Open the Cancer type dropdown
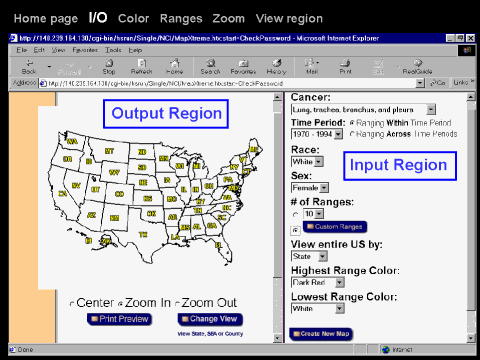The width and height of the screenshot is (480, 360). point(363,110)
